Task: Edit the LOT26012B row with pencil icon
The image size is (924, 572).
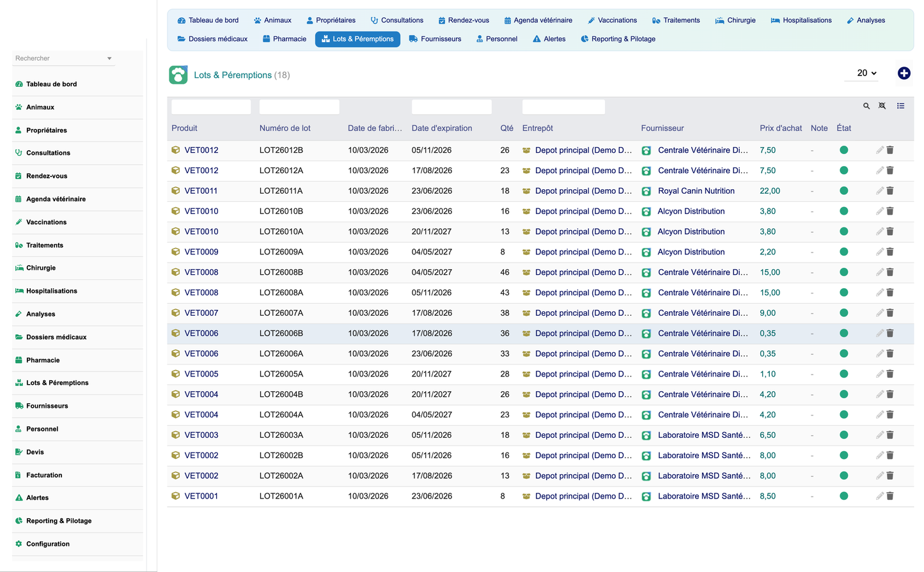Action: [880, 150]
